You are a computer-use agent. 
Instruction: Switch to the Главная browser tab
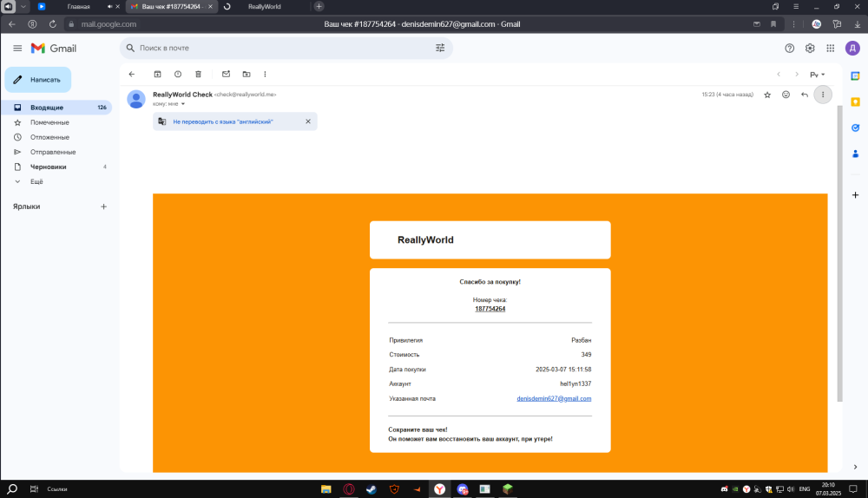[78, 7]
